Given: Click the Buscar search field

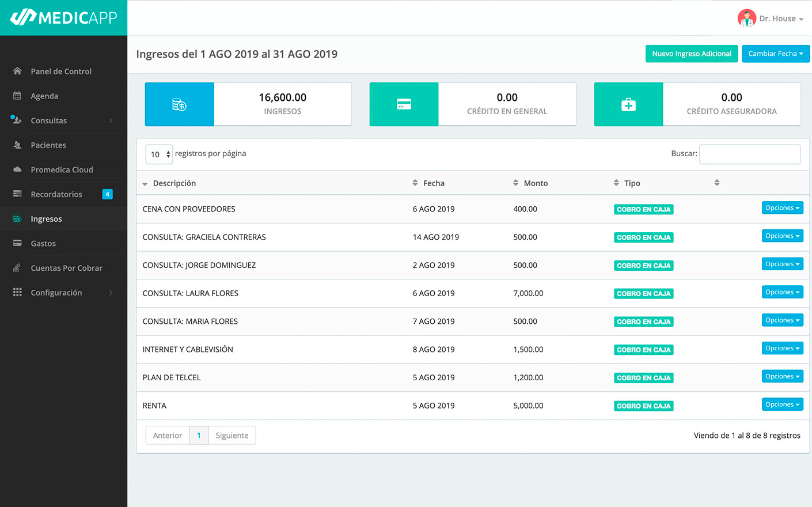Looking at the screenshot, I should pos(750,154).
